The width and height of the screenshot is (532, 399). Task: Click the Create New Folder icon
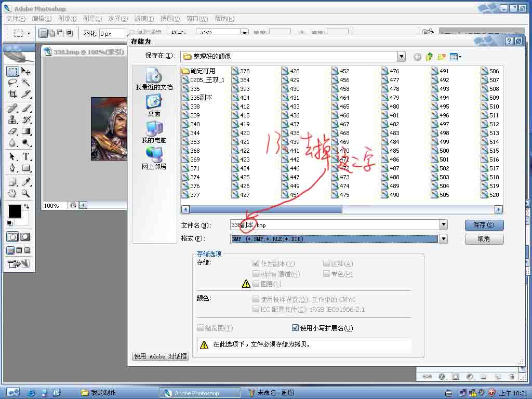point(442,57)
